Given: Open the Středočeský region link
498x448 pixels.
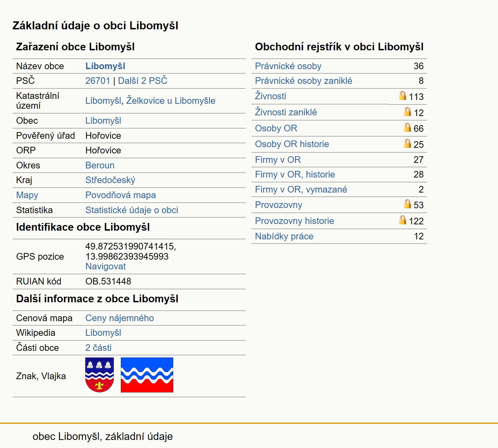Looking at the screenshot, I should pos(110,180).
